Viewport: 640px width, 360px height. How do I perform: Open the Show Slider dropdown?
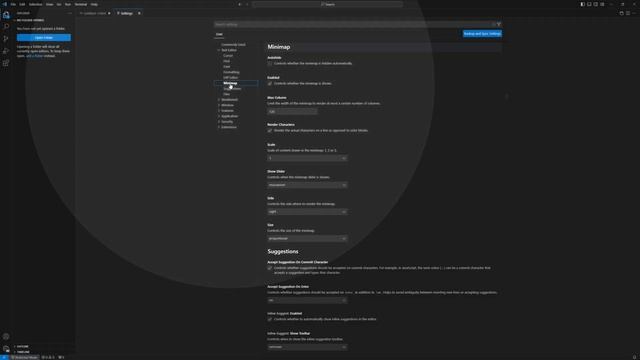click(307, 185)
